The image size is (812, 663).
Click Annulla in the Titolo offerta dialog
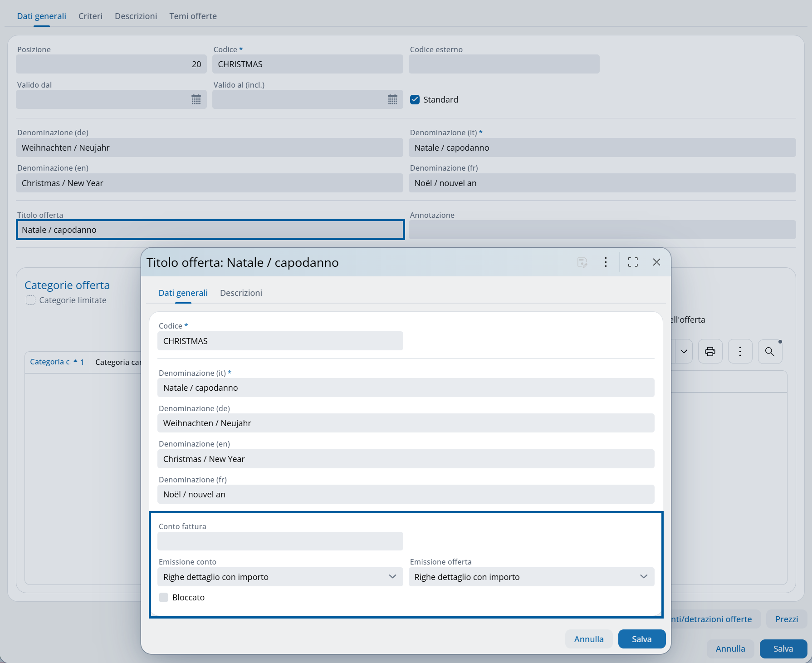click(x=588, y=639)
